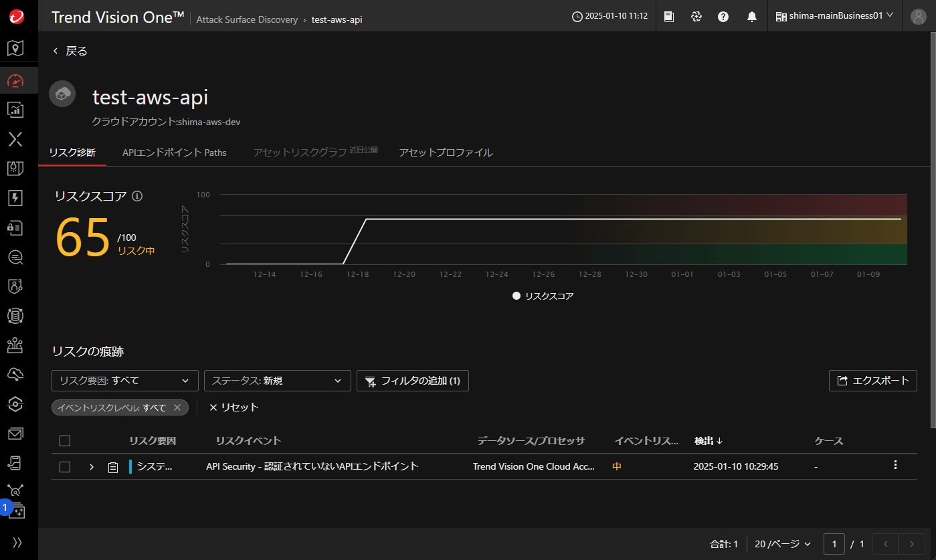
Task: Open the connected nodes icon in sidebar
Action: pos(15,490)
